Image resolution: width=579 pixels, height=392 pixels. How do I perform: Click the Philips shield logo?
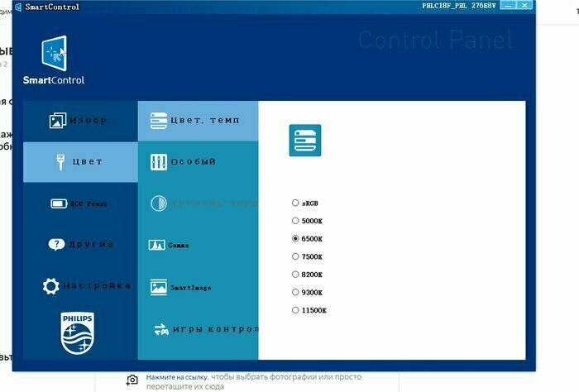pyautogui.click(x=78, y=333)
